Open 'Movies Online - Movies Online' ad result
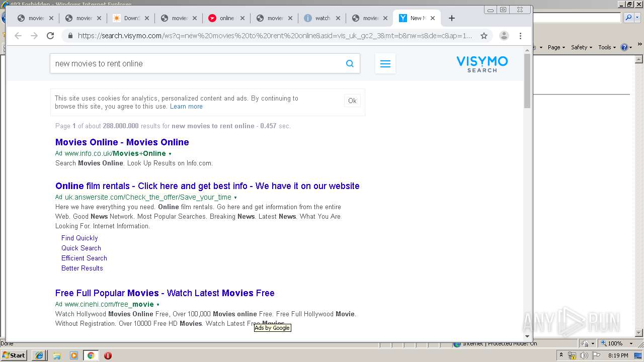Viewport: 644px width, 362px height. (122, 142)
